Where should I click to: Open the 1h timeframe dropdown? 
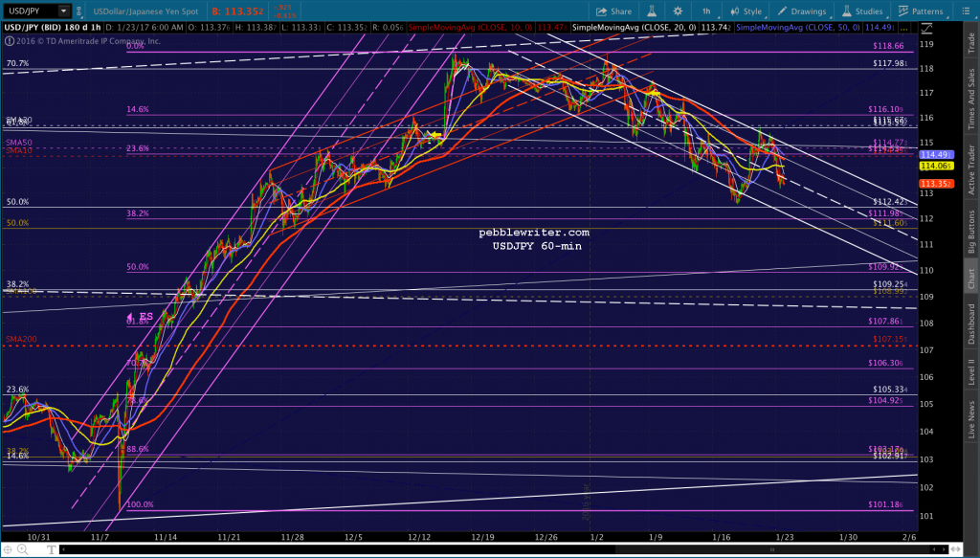706,11
